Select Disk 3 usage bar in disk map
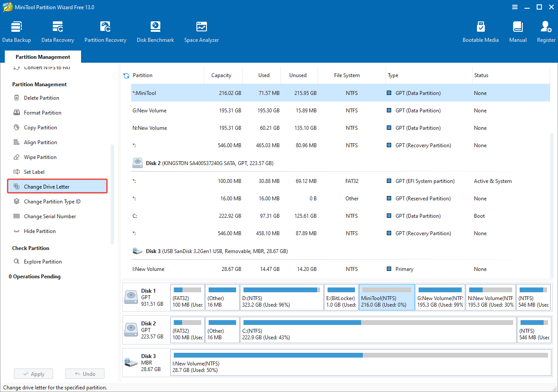Image resolution: width=558 pixels, height=392 pixels. point(360,355)
